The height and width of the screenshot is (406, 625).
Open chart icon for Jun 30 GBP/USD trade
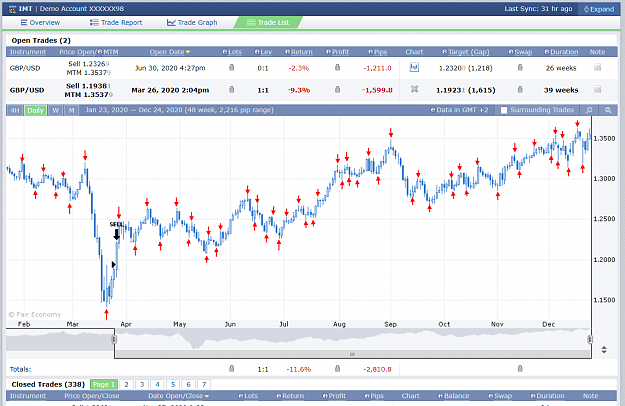414,67
